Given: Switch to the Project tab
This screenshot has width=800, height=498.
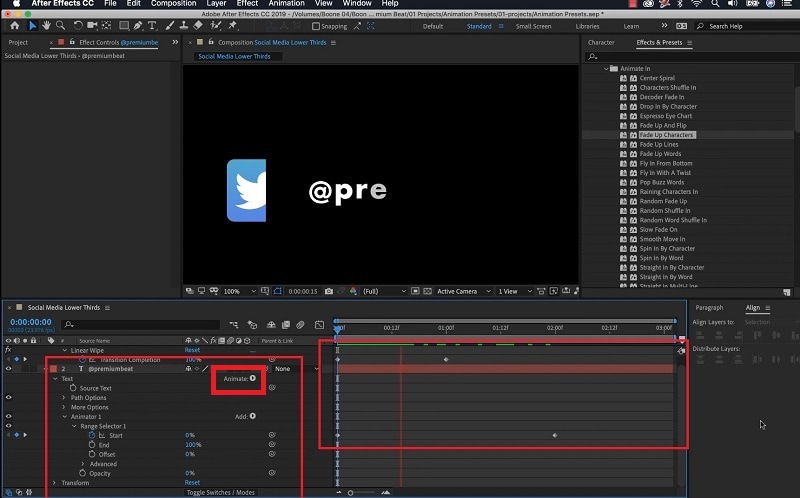Looking at the screenshot, I should (x=18, y=43).
